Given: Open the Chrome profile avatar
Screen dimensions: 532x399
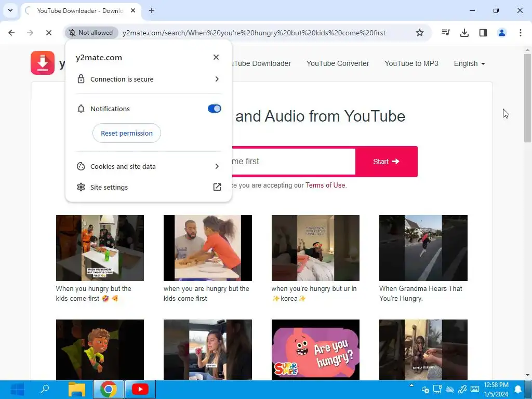Looking at the screenshot, I should coord(502,33).
